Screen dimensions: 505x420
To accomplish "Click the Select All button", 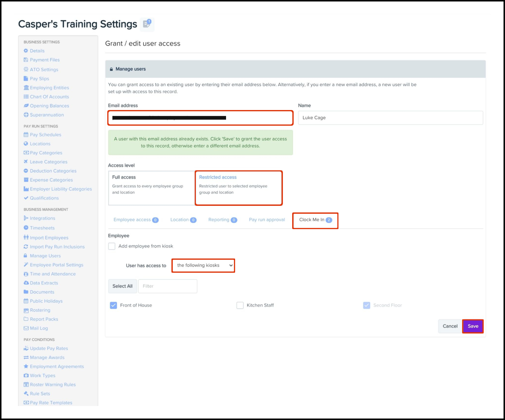I will [x=122, y=286].
